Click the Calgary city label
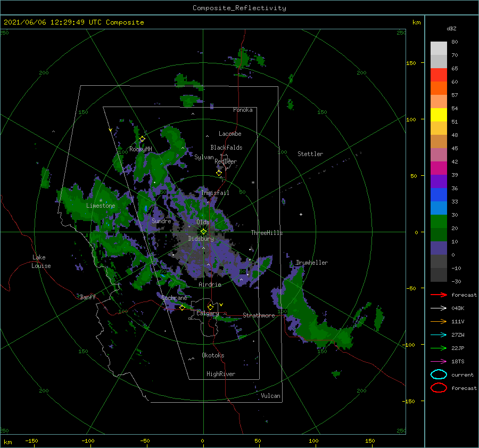 click(x=208, y=313)
